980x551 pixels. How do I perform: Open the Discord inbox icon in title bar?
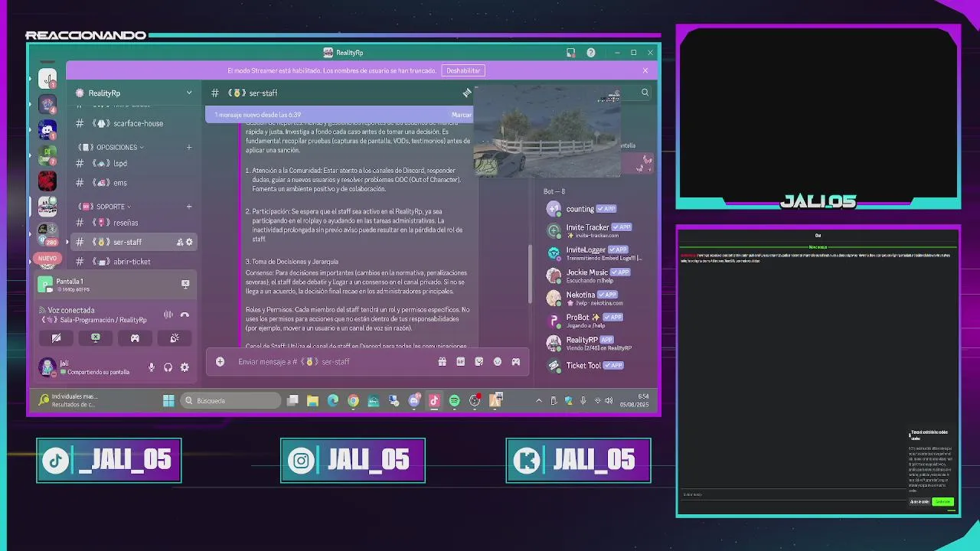[570, 53]
